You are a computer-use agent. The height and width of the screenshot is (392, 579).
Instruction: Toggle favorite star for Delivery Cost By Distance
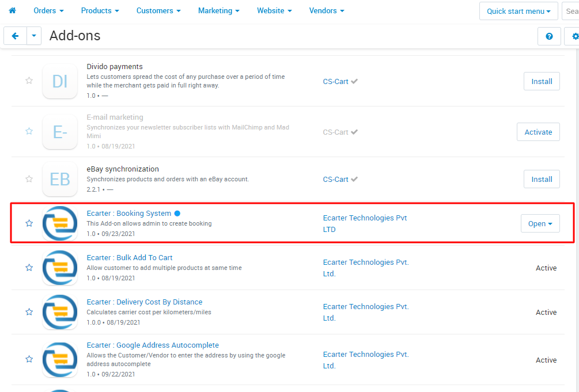click(29, 312)
